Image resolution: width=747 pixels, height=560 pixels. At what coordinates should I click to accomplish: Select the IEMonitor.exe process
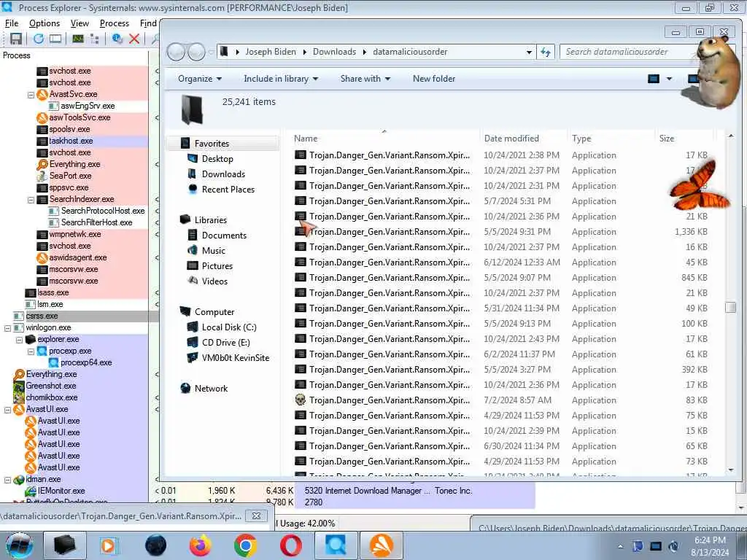(61, 491)
